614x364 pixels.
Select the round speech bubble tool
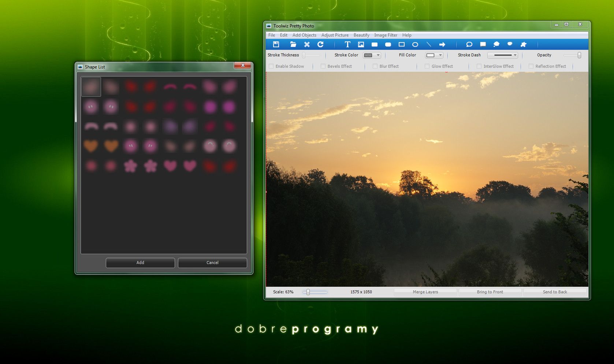(x=469, y=44)
